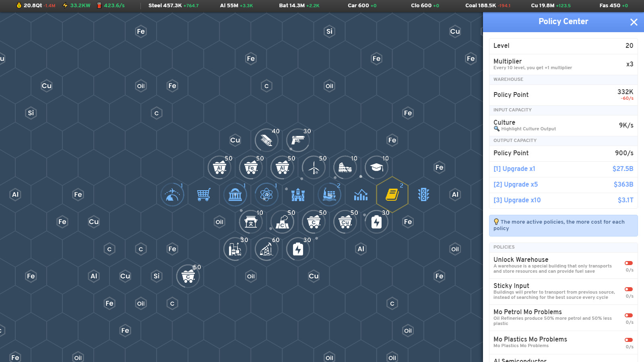Click the atom research lab icon
This screenshot has height=362, width=644.
click(266, 195)
